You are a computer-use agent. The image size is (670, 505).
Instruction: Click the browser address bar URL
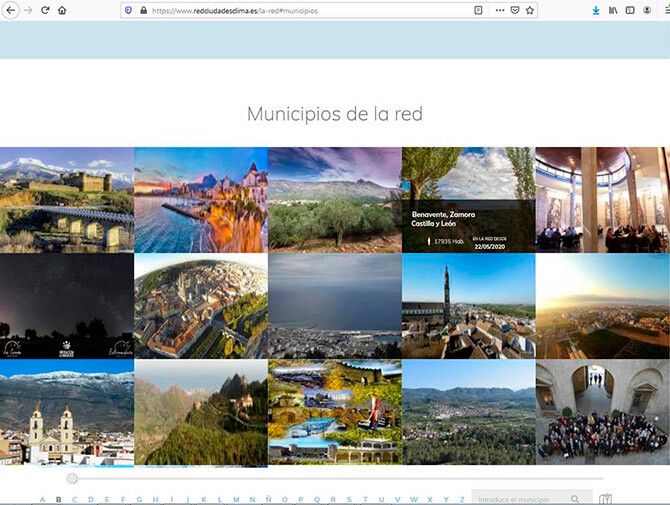[300, 10]
